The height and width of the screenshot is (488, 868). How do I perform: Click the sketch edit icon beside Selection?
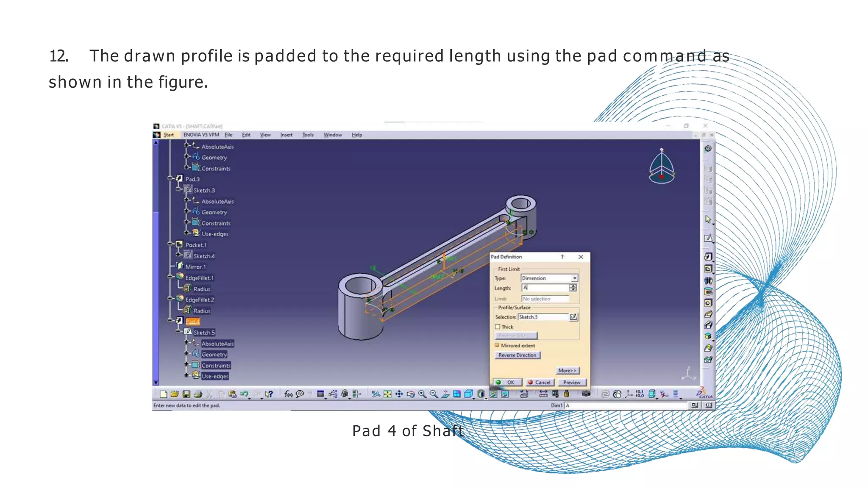[573, 317]
